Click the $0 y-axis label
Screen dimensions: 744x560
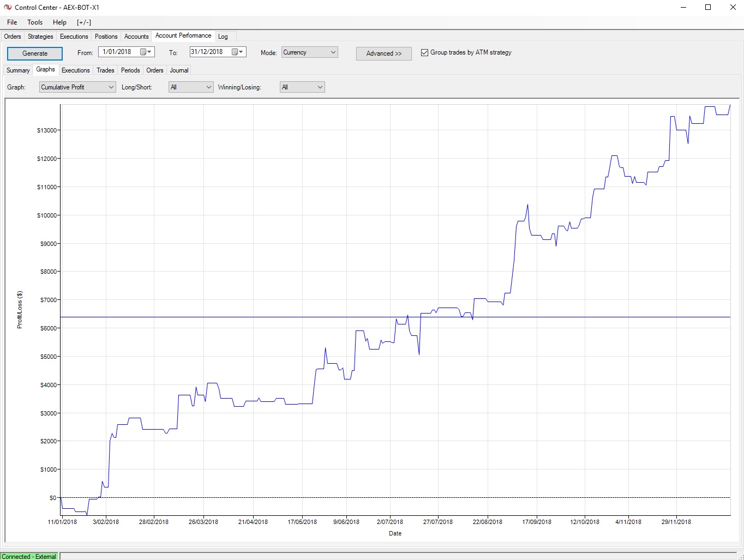click(53, 498)
